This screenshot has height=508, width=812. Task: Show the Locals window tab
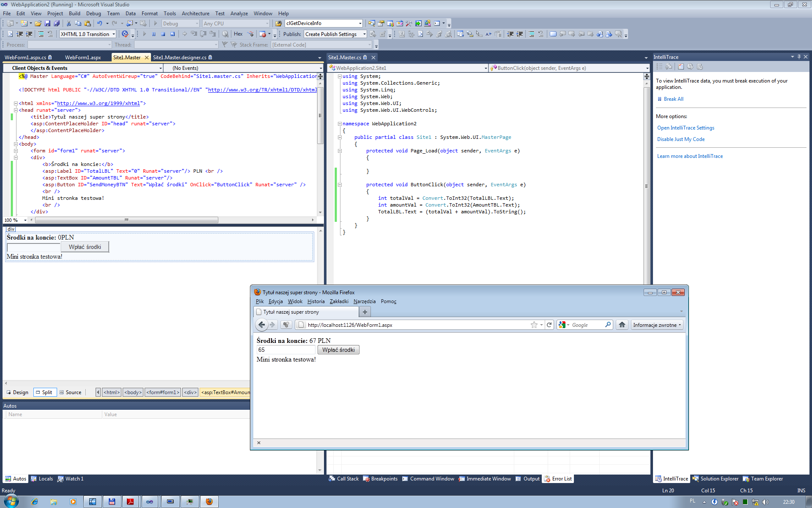coord(42,479)
